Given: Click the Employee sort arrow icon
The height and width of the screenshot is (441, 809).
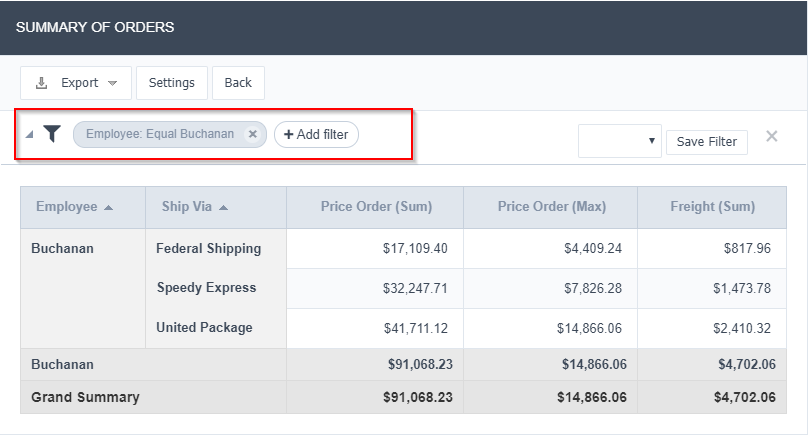Looking at the screenshot, I should click(x=109, y=208).
